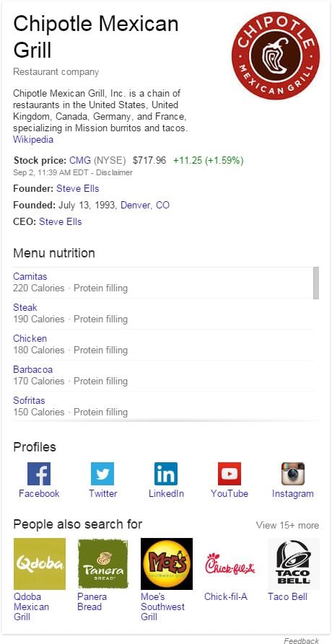
Task: Open the LinkedIn profile icon
Action: pyautogui.click(x=166, y=474)
